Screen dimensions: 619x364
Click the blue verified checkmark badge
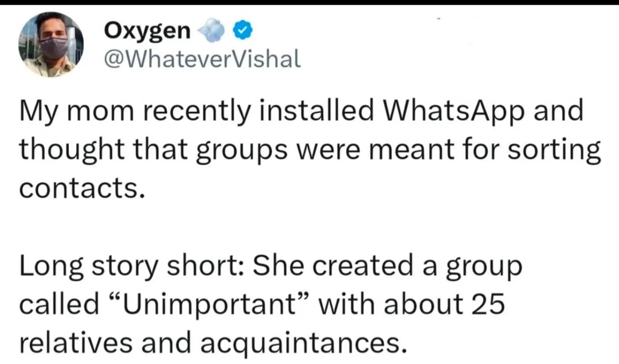coord(243,31)
